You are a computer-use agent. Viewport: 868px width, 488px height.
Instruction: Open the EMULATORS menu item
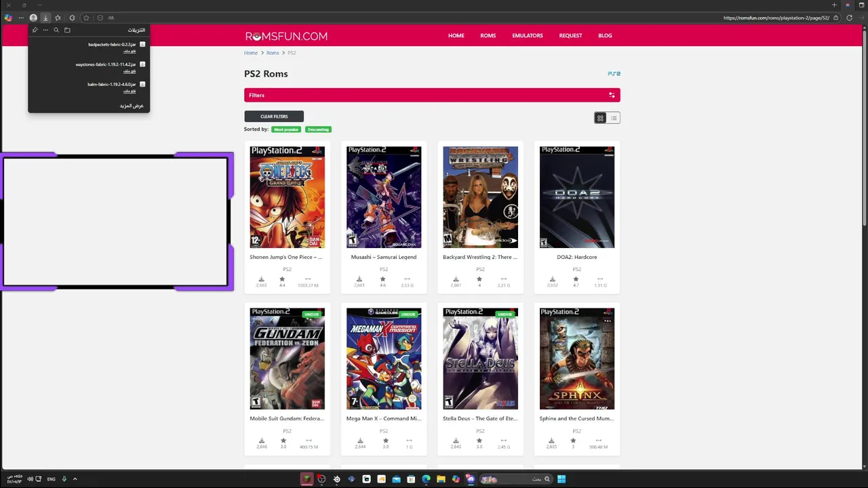(x=528, y=36)
